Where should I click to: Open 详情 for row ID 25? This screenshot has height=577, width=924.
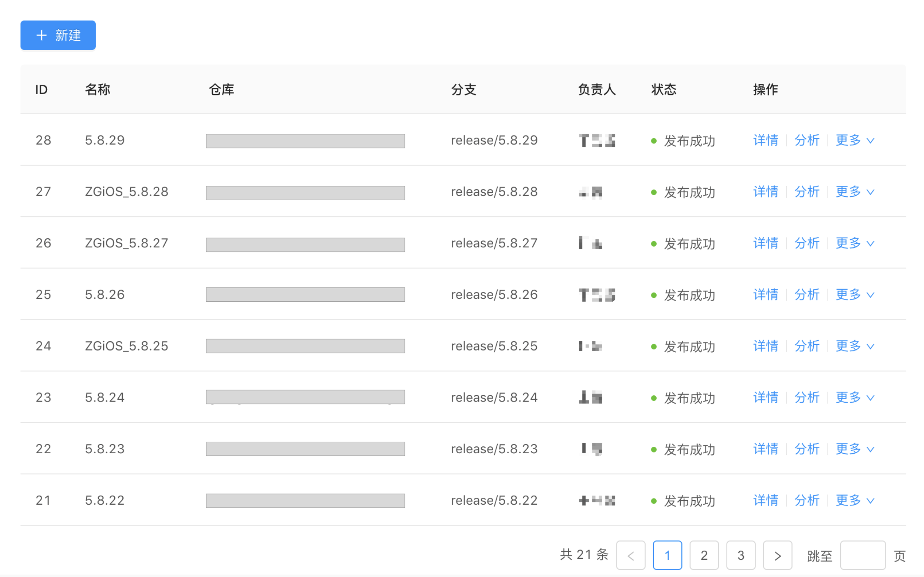765,295
